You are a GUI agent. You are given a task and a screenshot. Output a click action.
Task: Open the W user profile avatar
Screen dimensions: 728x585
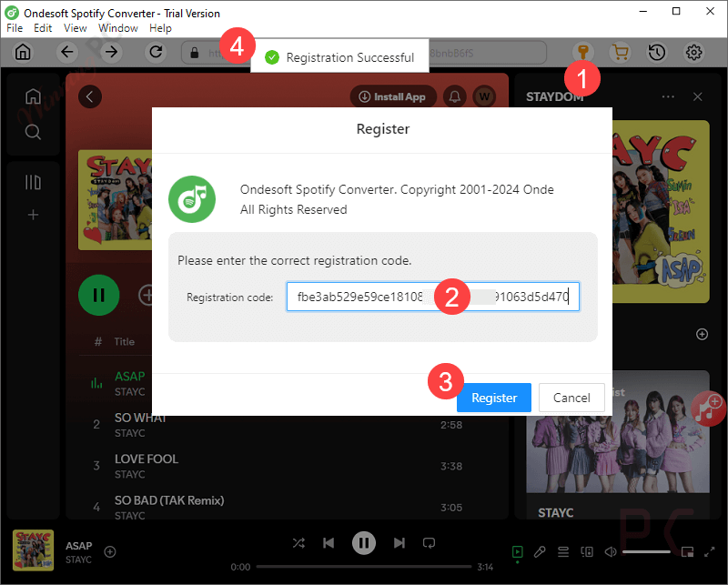484,96
